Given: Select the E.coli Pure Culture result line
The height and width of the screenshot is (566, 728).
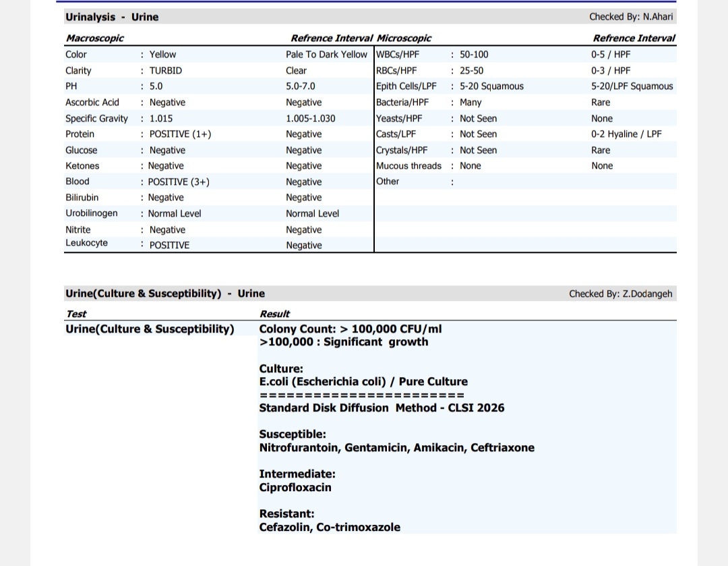Looking at the screenshot, I should 363,382.
